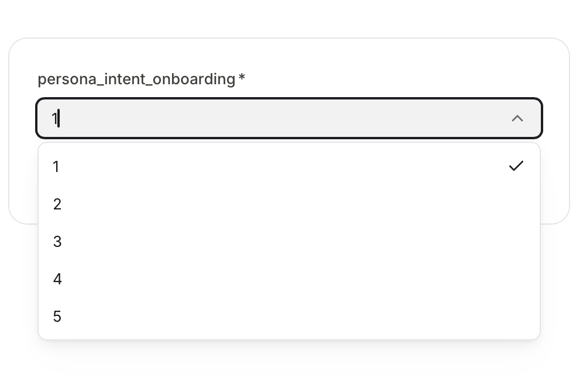Click the typed "1" in the combobox
Image resolution: width=583 pixels, height=392 pixels.
click(54, 119)
